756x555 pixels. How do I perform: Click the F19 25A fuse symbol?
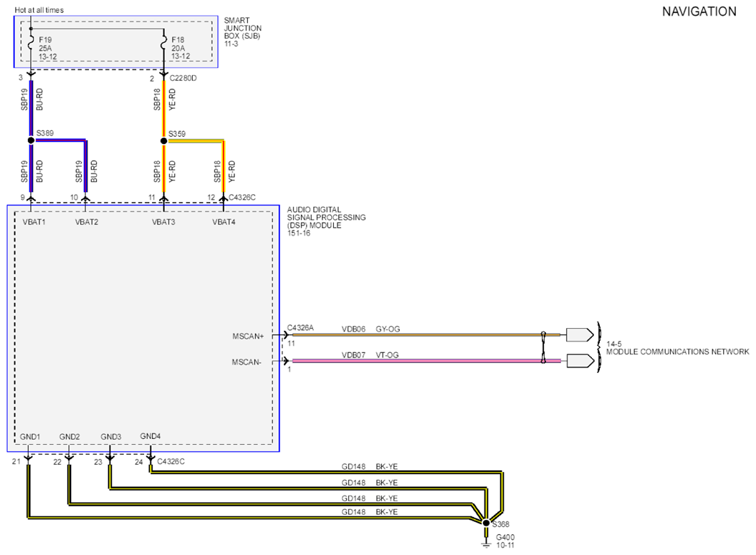tap(31, 44)
